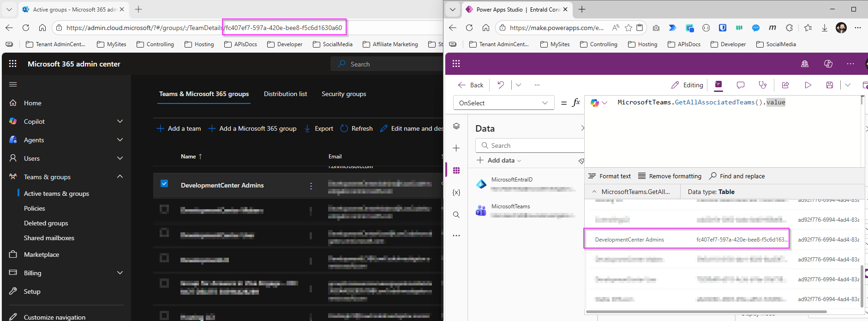The height and width of the screenshot is (321, 868).
Task: Click the Share icon in Power Apps
Action: click(785, 85)
